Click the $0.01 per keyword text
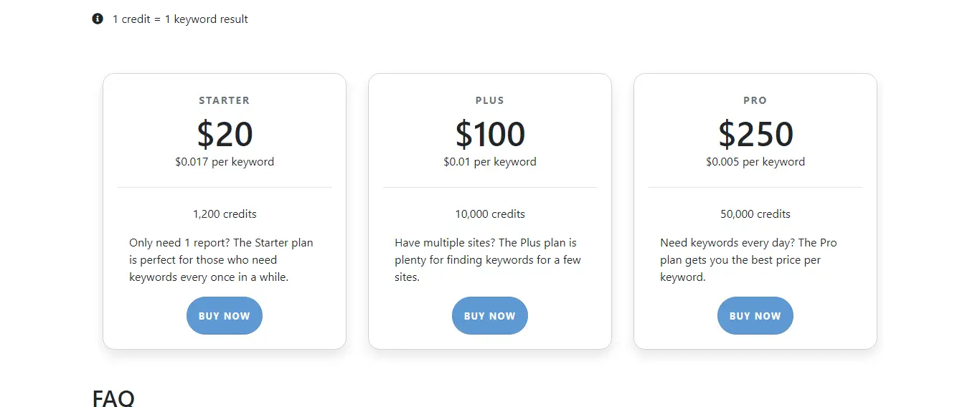 [x=490, y=162]
